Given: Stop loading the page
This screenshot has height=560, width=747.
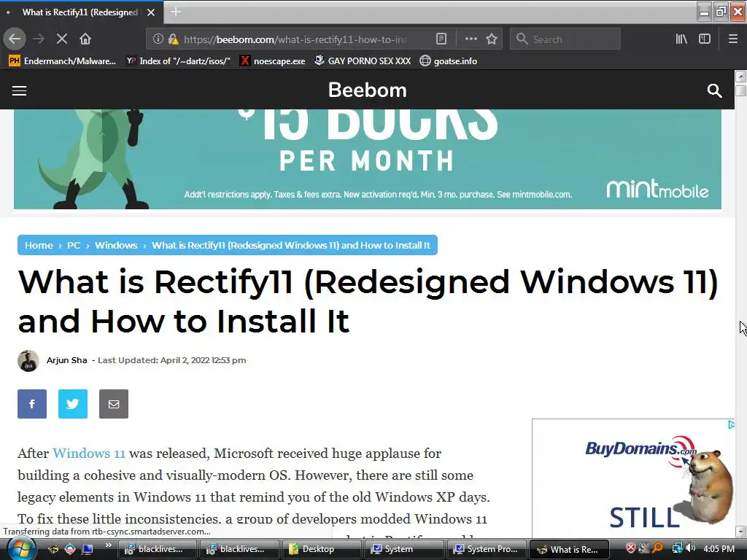Looking at the screenshot, I should point(62,39).
